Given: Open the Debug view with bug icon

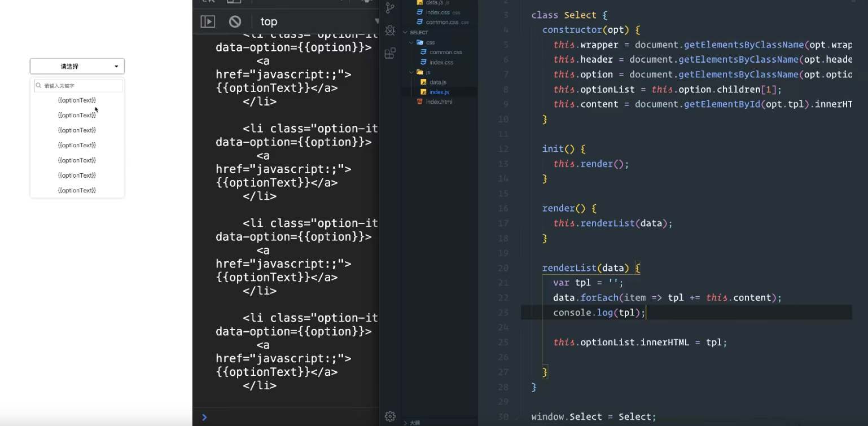Looking at the screenshot, I should tap(389, 30).
